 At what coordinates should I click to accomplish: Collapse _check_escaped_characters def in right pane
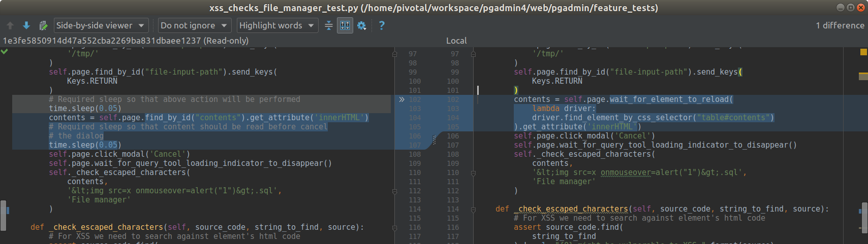click(x=473, y=209)
